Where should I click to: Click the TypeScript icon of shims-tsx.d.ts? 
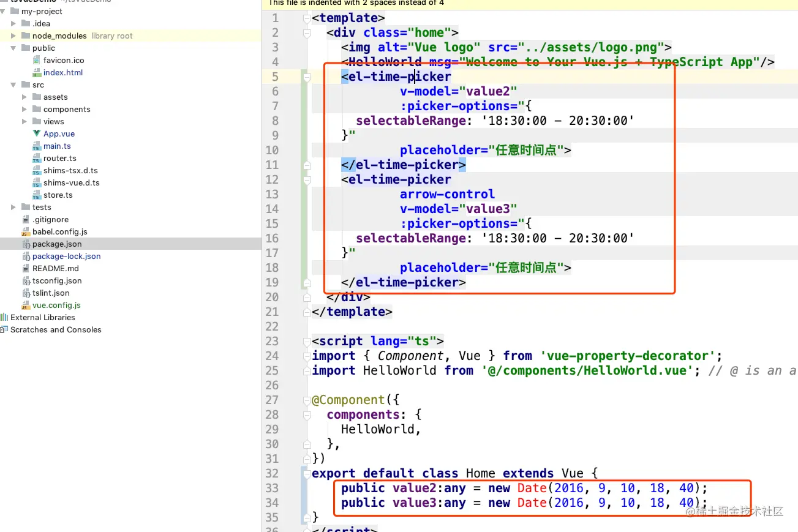37,171
